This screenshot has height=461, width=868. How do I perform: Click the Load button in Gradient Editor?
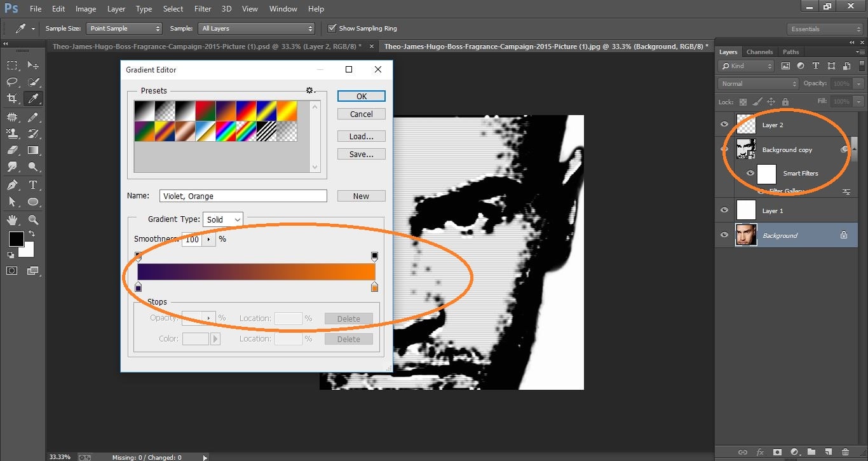pyautogui.click(x=361, y=135)
